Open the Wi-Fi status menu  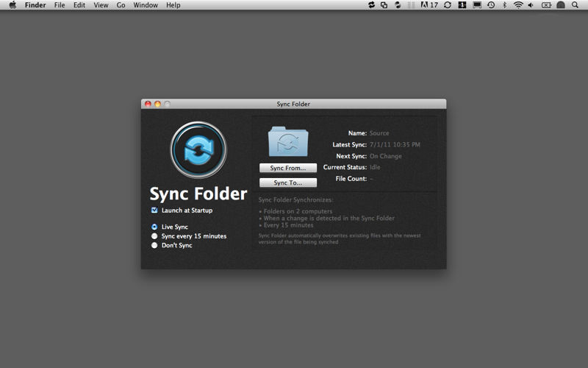pyautogui.click(x=518, y=5)
